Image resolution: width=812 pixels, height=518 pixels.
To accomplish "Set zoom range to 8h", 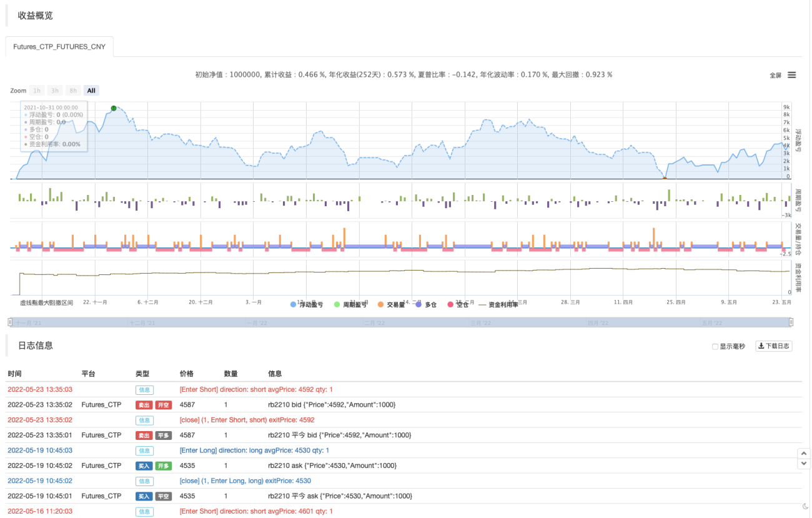I will (x=73, y=91).
